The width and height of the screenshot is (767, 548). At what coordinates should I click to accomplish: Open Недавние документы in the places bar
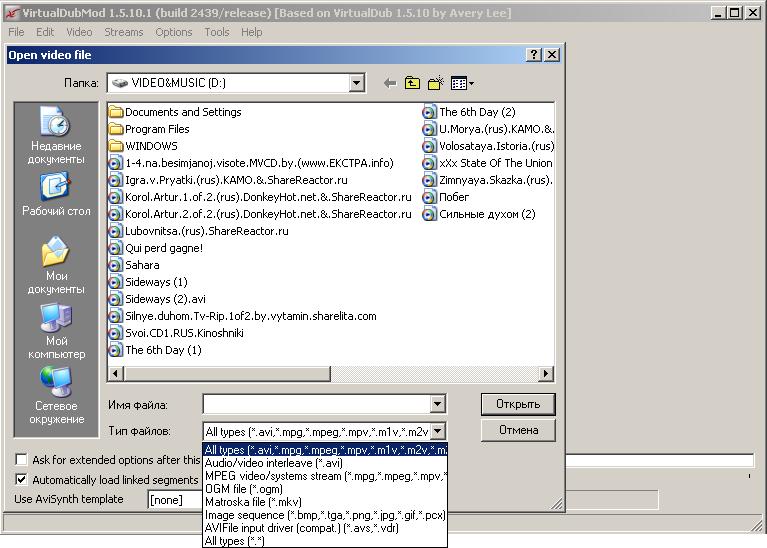click(x=56, y=135)
